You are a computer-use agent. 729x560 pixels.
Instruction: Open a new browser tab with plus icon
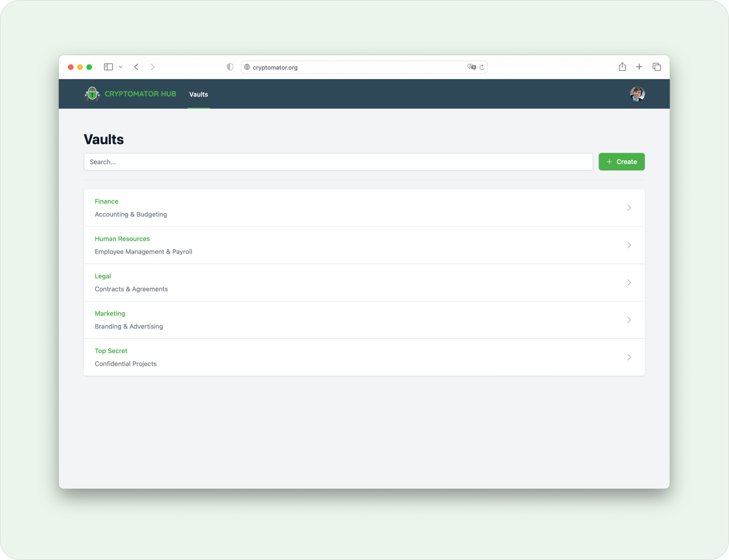coord(639,67)
